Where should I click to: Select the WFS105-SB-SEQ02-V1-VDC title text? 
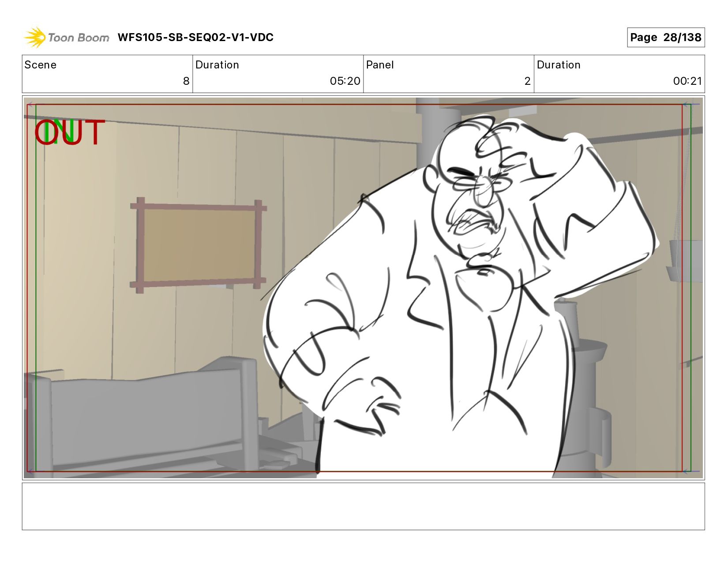pyautogui.click(x=195, y=38)
